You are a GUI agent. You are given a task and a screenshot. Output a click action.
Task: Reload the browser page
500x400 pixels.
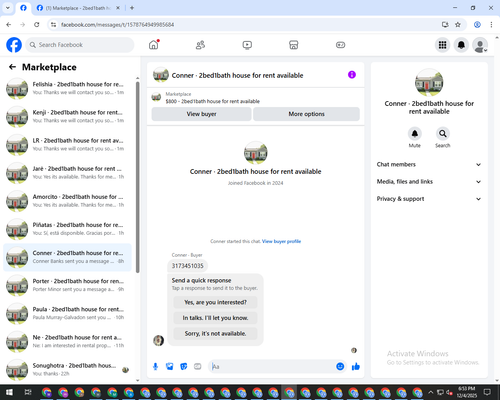pyautogui.click(x=37, y=24)
